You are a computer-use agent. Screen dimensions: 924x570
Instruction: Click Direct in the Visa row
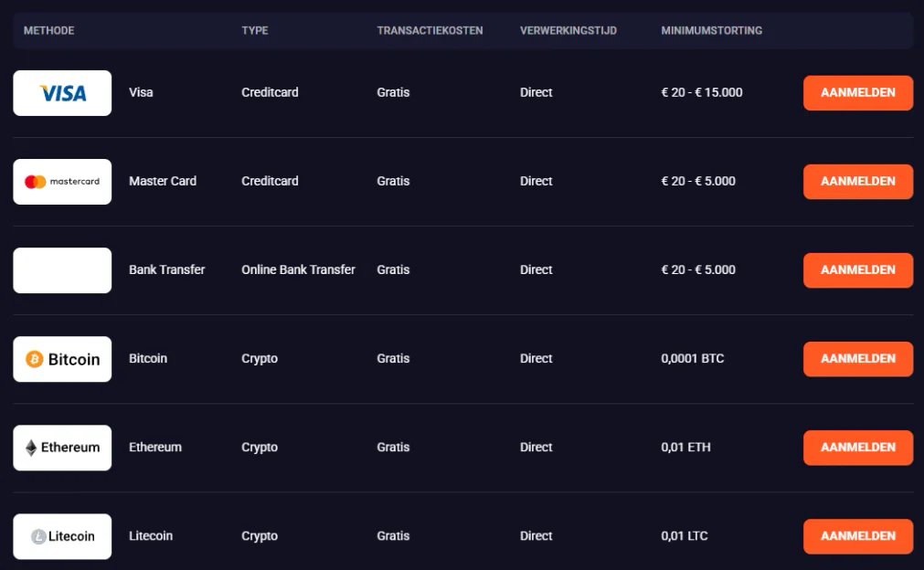(x=536, y=92)
